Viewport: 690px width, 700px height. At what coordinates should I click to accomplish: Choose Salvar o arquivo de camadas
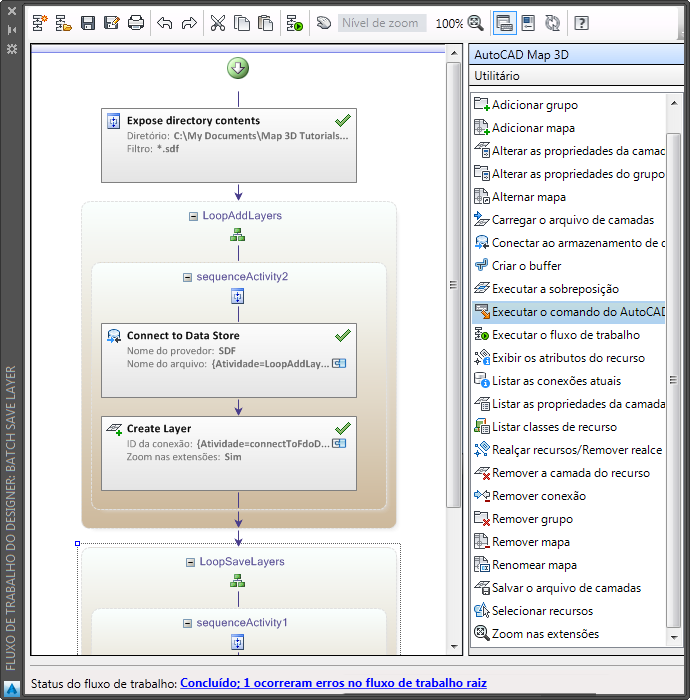(x=569, y=588)
